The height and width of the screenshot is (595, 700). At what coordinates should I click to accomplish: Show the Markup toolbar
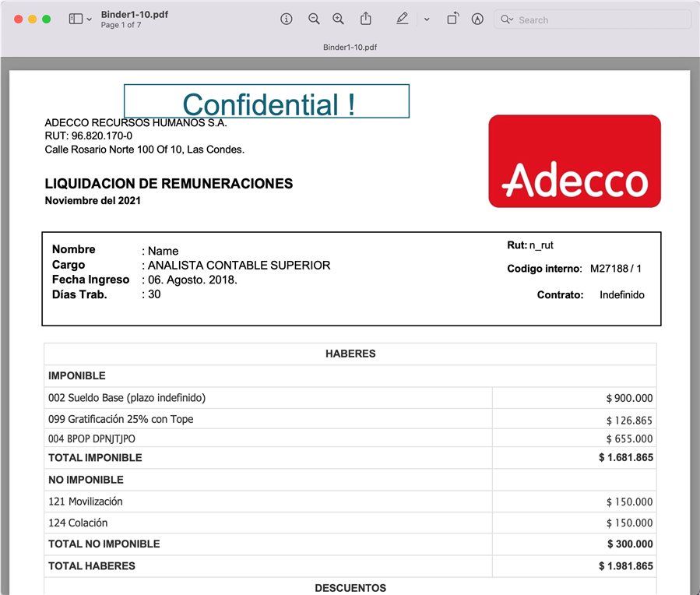coord(477,19)
